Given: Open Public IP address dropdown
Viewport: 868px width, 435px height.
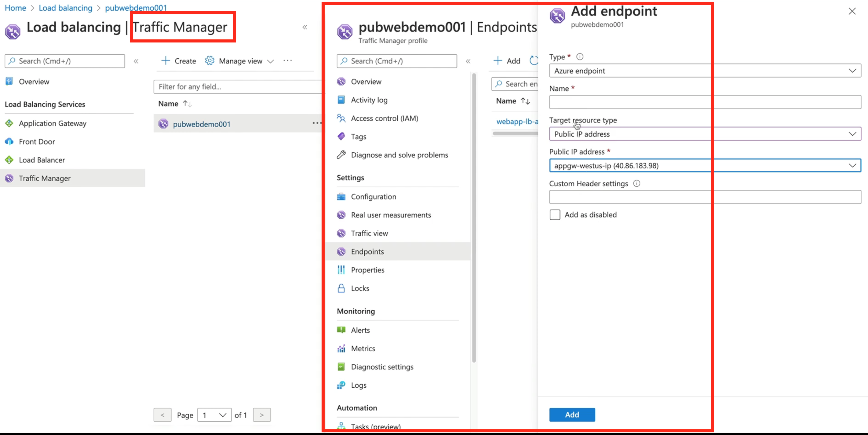Looking at the screenshot, I should tap(705, 166).
